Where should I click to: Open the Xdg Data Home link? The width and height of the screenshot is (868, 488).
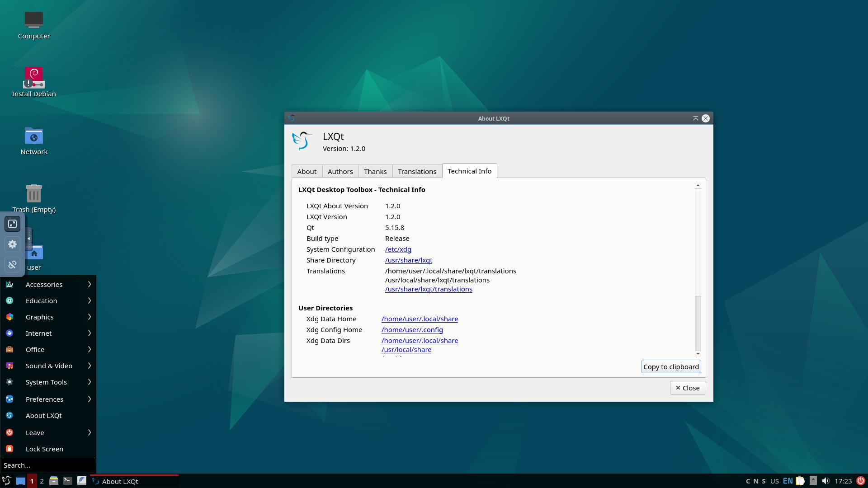click(x=420, y=319)
